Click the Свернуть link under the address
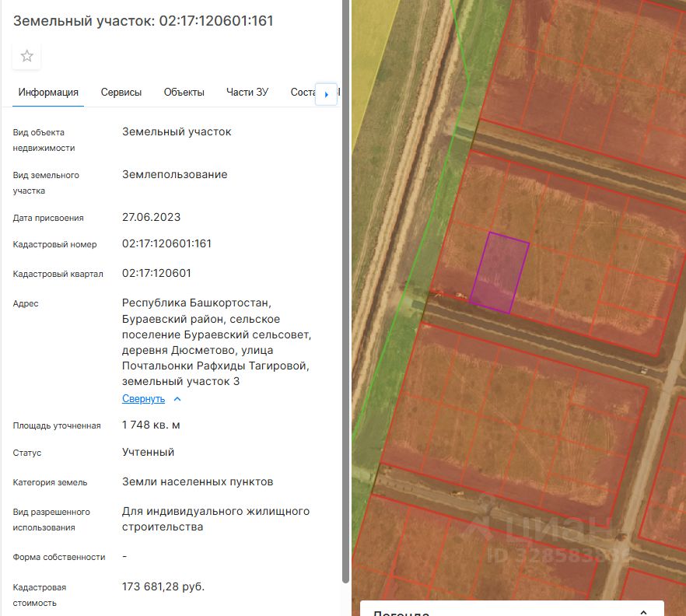This screenshot has height=616, width=686. pos(143,398)
